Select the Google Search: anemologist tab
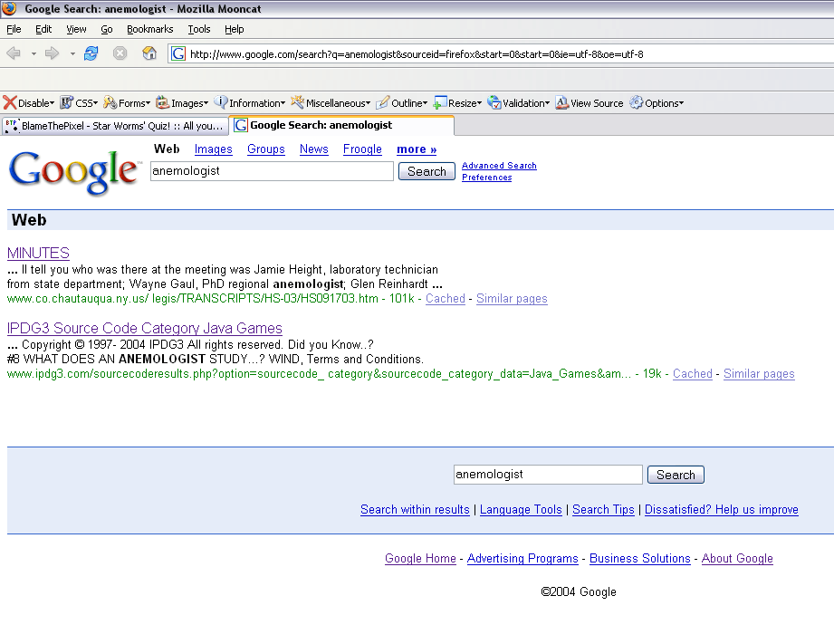Viewport: 834px width, 644px height. point(341,125)
